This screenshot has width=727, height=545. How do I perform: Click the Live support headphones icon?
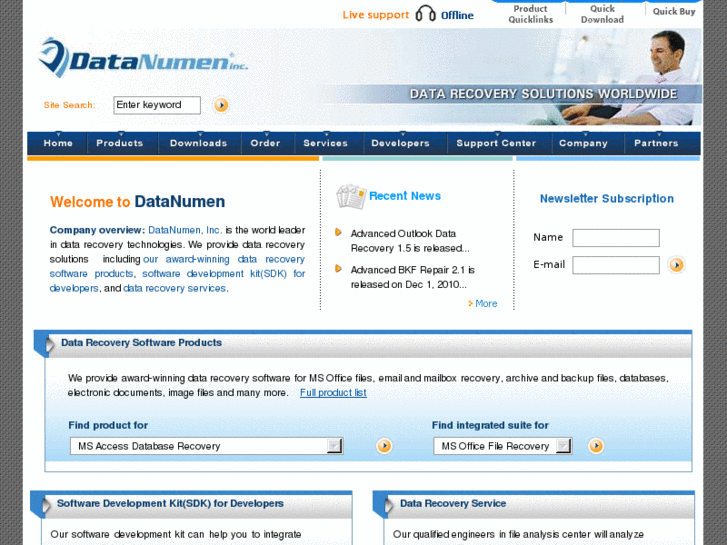(x=425, y=14)
